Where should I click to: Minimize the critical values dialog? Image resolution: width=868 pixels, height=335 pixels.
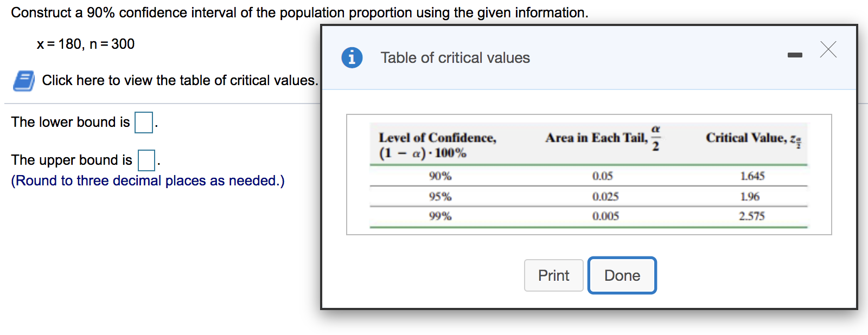[x=795, y=55]
